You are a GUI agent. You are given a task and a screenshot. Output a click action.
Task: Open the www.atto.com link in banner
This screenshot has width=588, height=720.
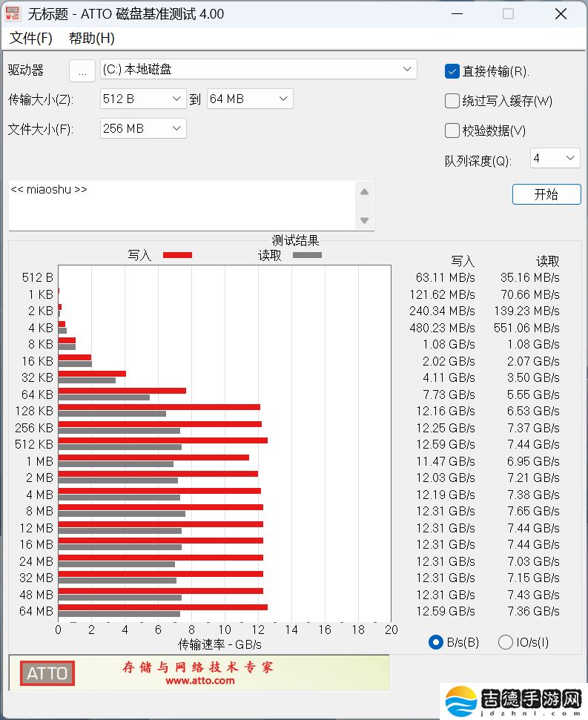click(x=199, y=681)
